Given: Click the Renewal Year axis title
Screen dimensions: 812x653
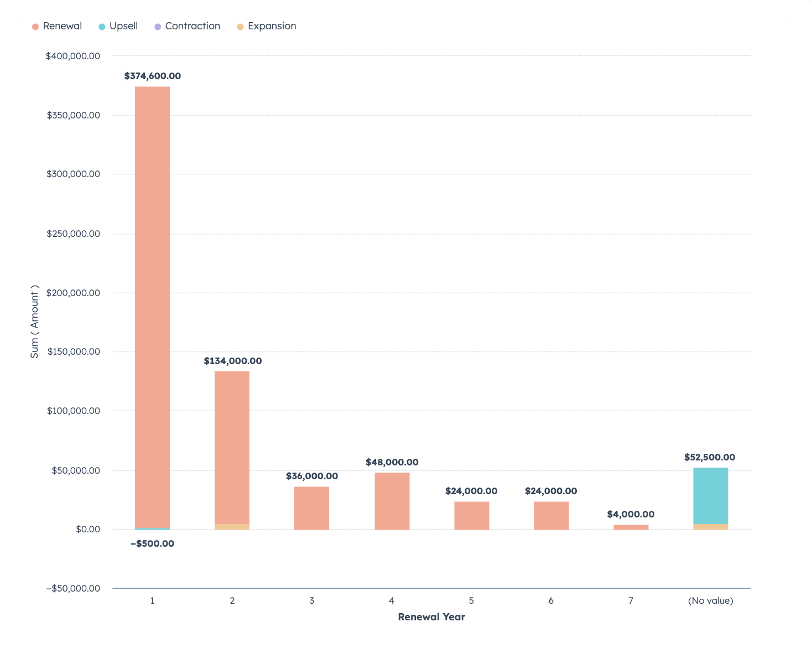Looking at the screenshot, I should (431, 616).
